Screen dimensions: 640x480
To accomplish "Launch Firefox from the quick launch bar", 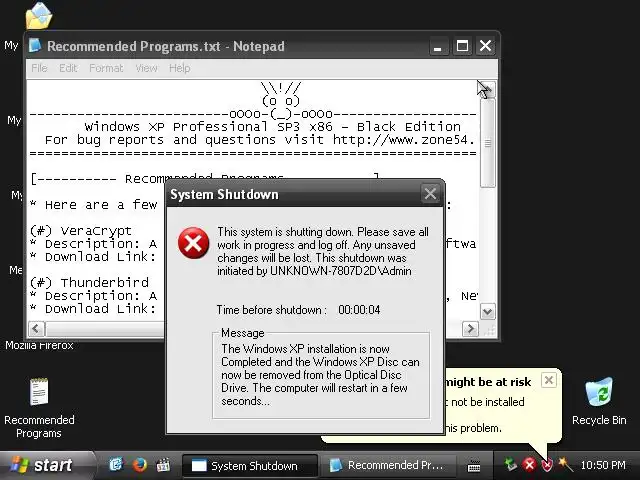I will click(x=140, y=465).
